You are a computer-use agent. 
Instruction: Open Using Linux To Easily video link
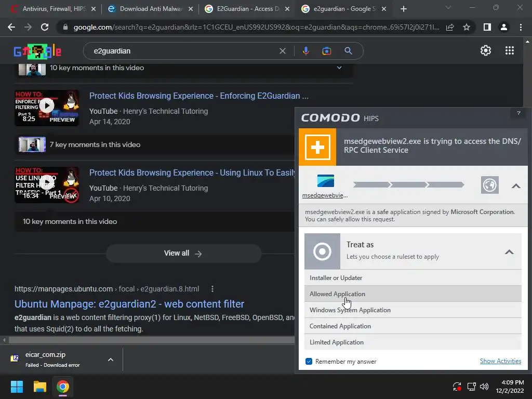pyautogui.click(x=192, y=172)
